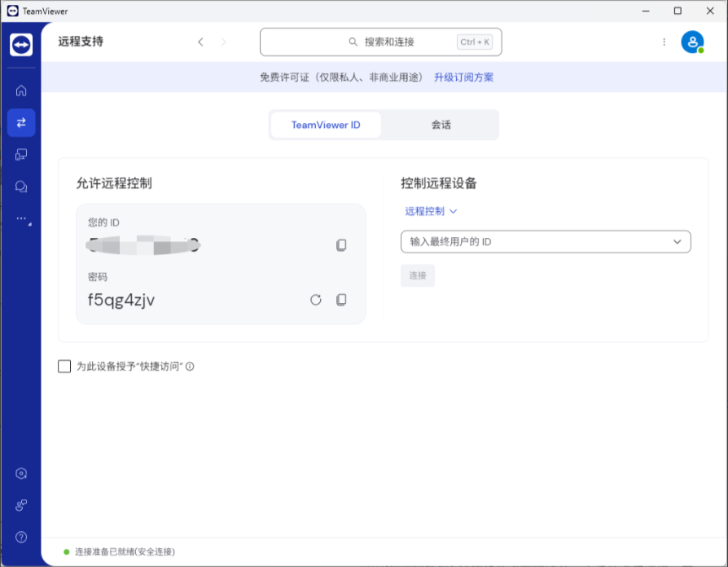
Task: Regenerate a new random password
Action: 316,300
